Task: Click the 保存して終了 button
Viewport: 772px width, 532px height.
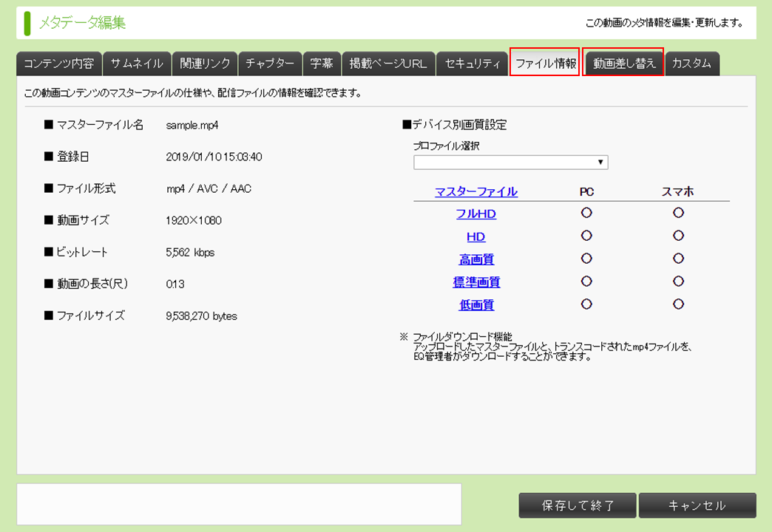Action: (578, 505)
